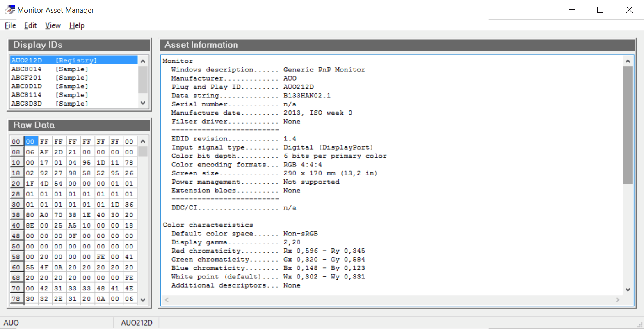Click the Raw Data row offset 60
Image resolution: width=644 pixels, height=329 pixels.
pyautogui.click(x=16, y=267)
